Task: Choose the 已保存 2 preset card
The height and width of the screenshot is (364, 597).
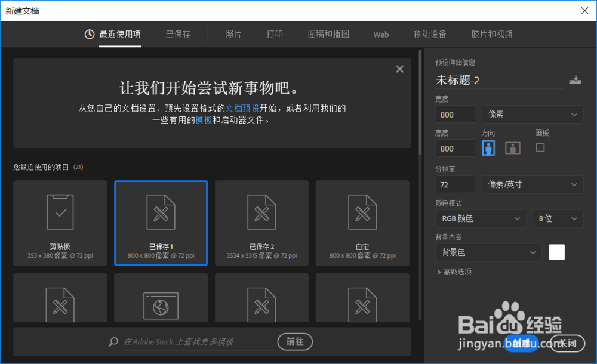Action: coord(261,223)
